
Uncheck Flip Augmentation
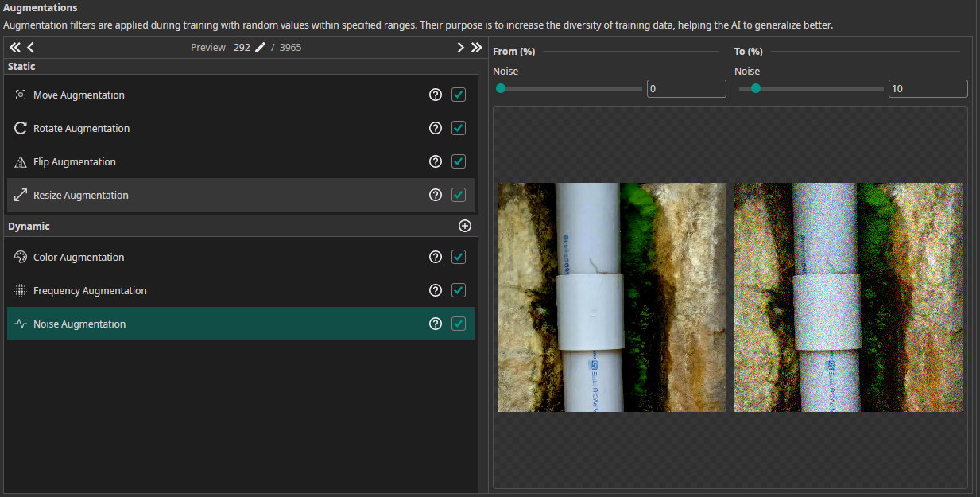click(x=459, y=161)
